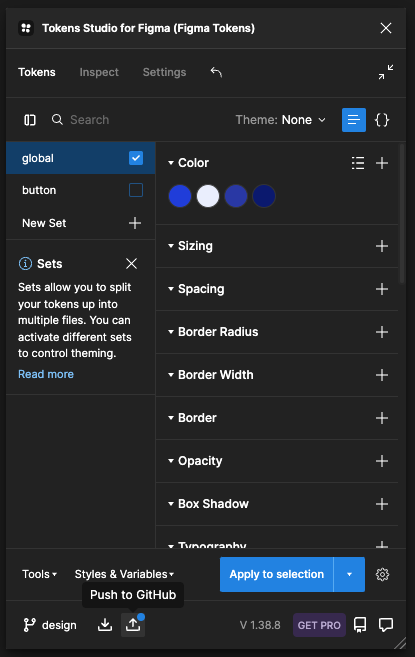Switch to the Settings tab

(164, 72)
